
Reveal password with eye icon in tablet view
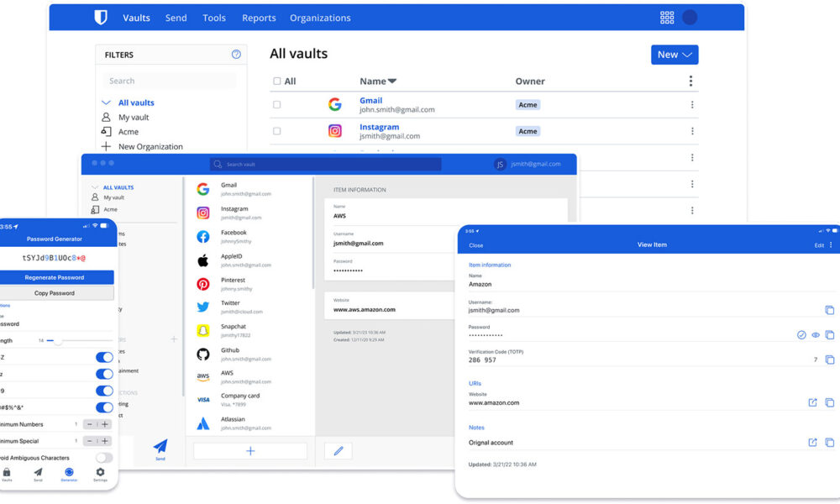[816, 335]
